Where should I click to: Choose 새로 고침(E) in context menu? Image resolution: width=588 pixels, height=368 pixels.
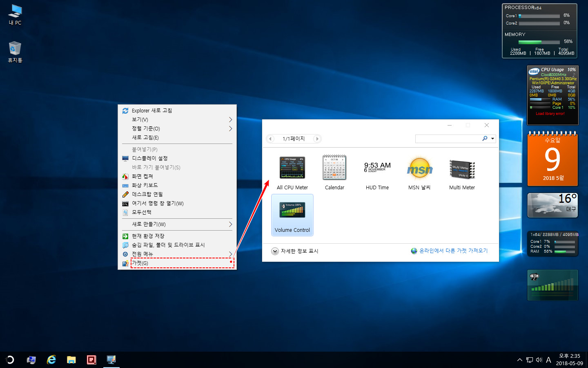coord(177,137)
